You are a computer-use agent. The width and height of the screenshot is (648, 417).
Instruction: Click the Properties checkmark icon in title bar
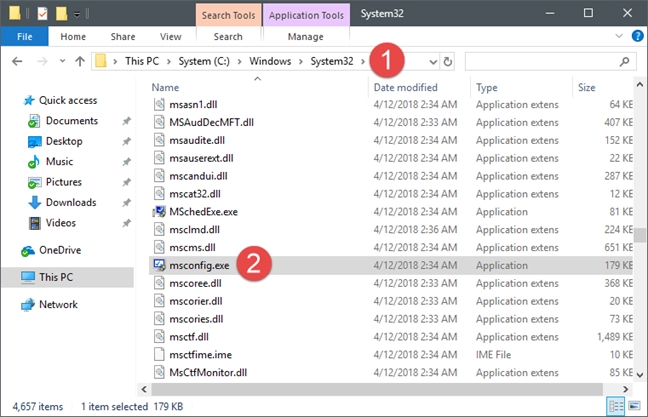[x=42, y=14]
